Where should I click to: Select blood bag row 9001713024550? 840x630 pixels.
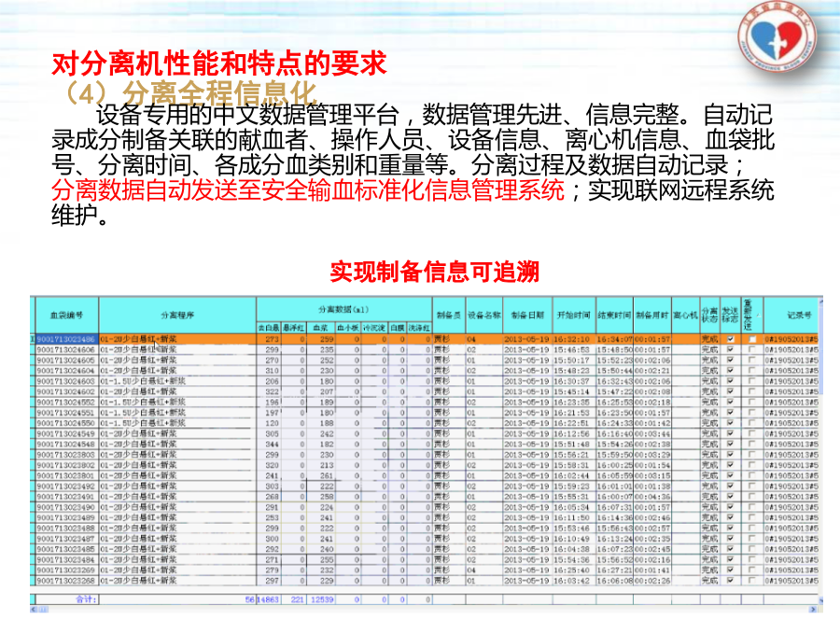coord(427,423)
